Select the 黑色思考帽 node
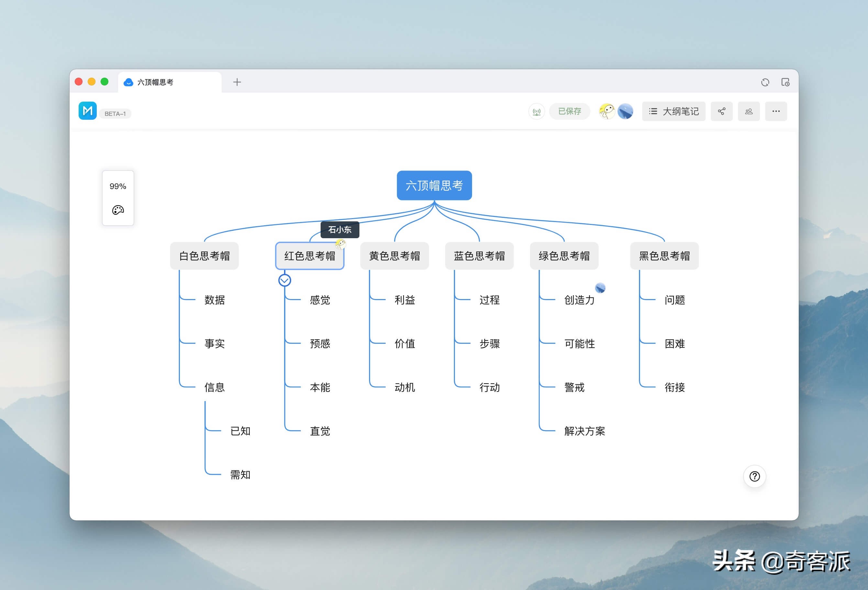 tap(664, 256)
